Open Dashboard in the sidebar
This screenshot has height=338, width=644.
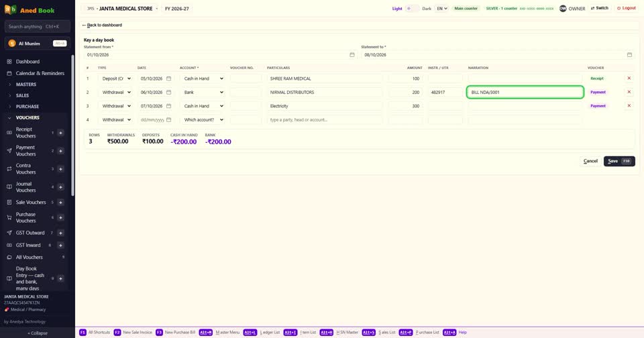[x=28, y=62]
